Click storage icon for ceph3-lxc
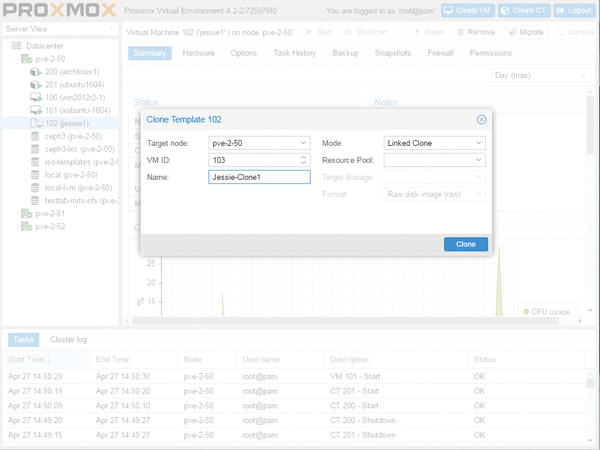Viewport: 600px width, 450px height. point(35,149)
